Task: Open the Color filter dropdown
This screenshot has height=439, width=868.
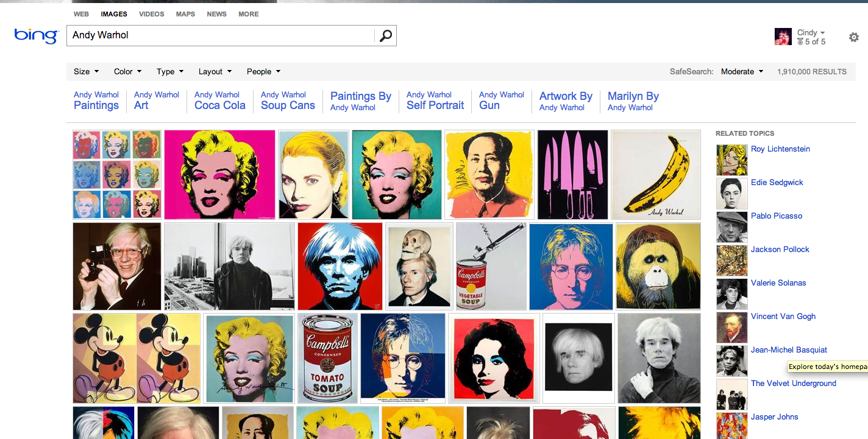Action: click(127, 71)
